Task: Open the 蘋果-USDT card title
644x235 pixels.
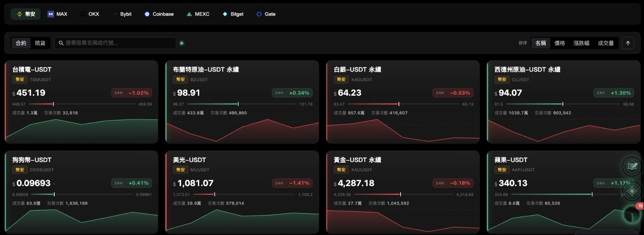Action: pyautogui.click(x=511, y=160)
